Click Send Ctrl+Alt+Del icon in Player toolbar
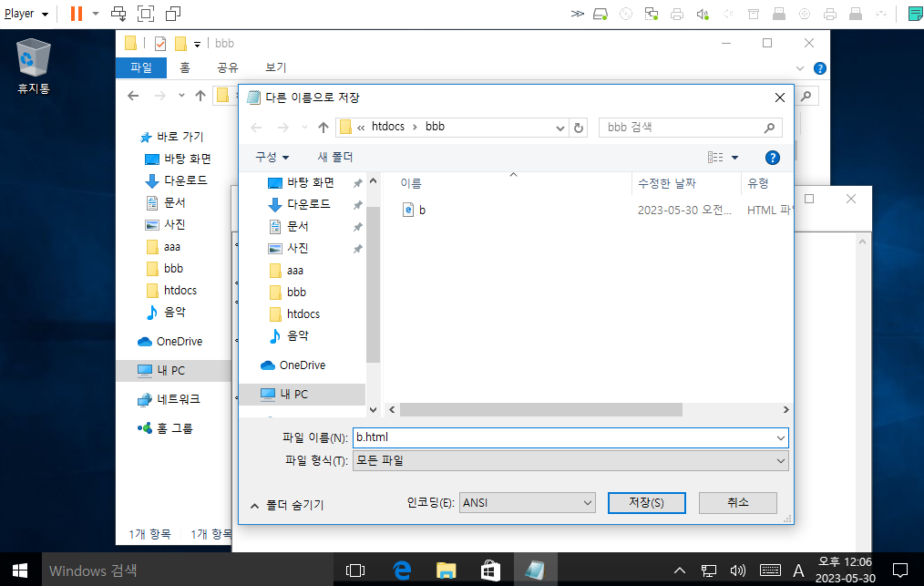 (118, 14)
